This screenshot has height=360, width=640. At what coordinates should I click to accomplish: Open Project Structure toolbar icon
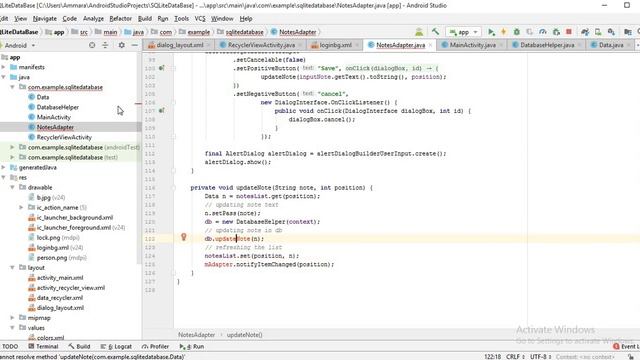(x=628, y=32)
